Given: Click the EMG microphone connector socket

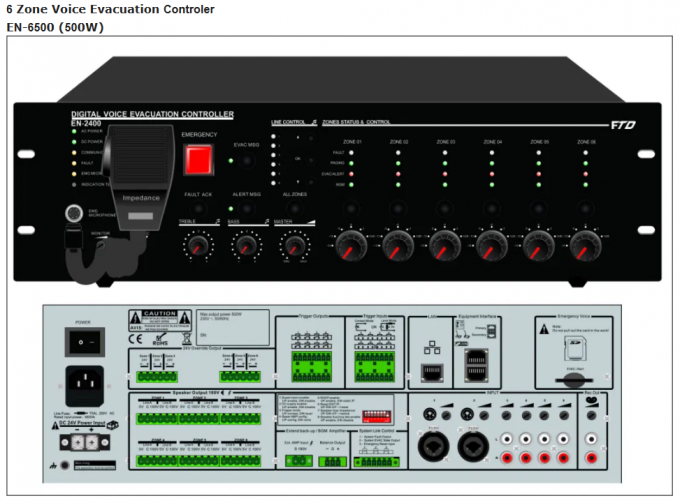Looking at the screenshot, I should (x=73, y=213).
